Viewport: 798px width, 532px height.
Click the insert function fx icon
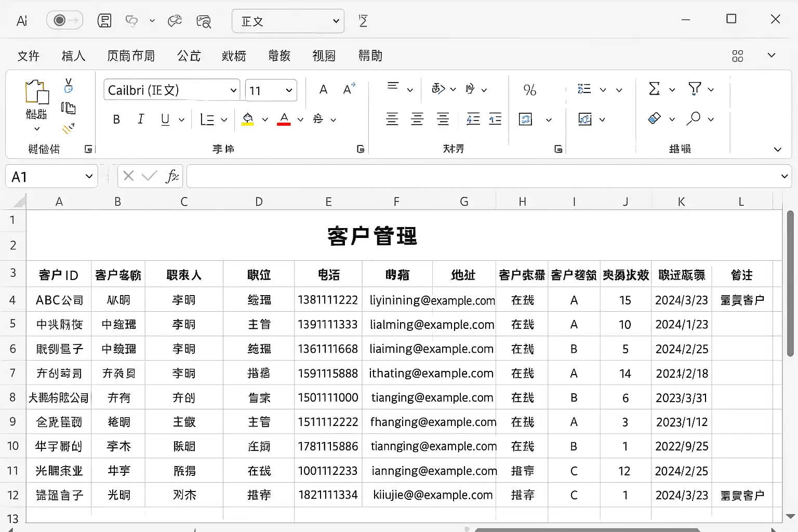pos(171,177)
